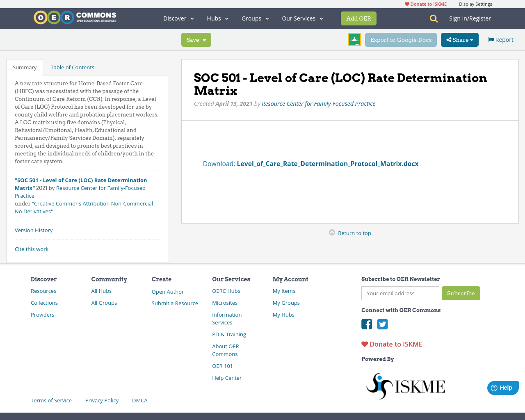Open the OERC Hubs footer link
The image size is (525, 420).
226,291
